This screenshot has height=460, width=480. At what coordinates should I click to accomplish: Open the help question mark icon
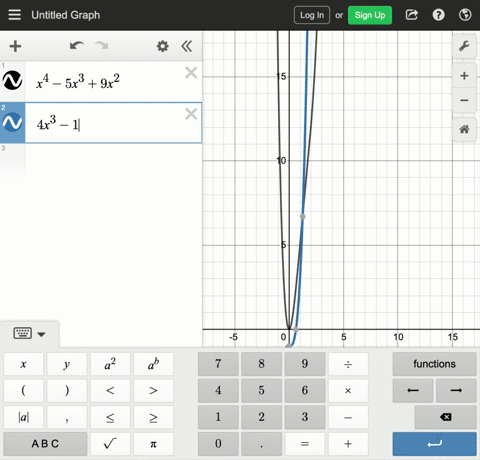click(438, 15)
